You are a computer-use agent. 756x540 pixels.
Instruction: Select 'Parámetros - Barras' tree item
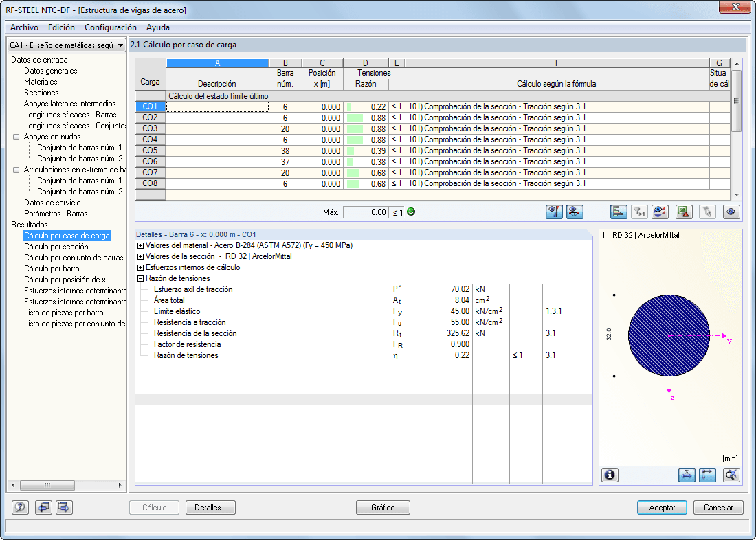(x=56, y=214)
